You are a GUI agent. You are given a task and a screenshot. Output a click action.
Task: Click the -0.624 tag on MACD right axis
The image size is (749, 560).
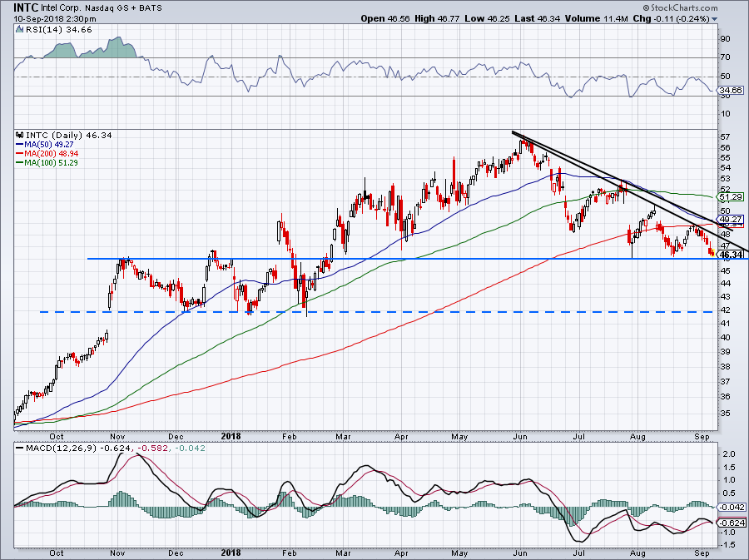(732, 523)
